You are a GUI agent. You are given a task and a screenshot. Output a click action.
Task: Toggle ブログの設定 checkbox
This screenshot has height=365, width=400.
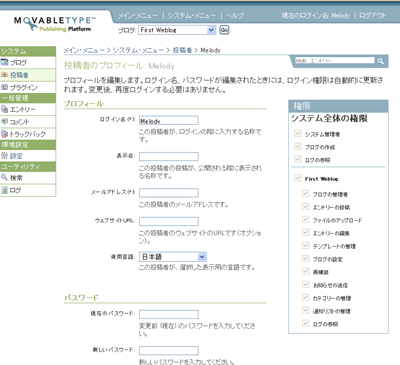click(305, 258)
